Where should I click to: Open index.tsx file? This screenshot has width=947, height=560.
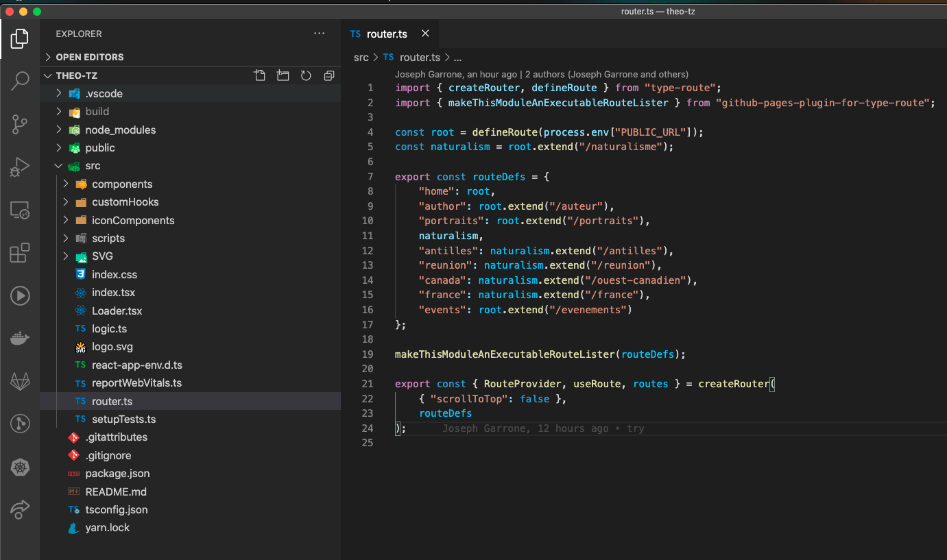(190, 293)
